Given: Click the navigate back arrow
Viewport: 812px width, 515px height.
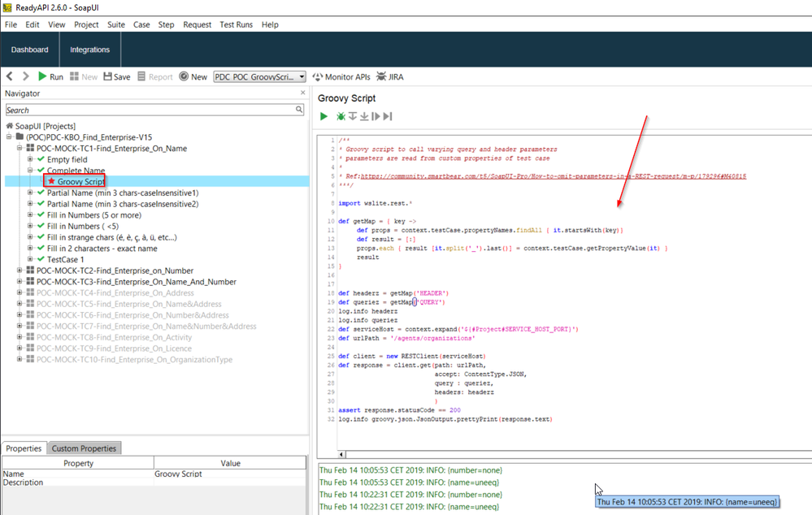Looking at the screenshot, I should [x=10, y=76].
